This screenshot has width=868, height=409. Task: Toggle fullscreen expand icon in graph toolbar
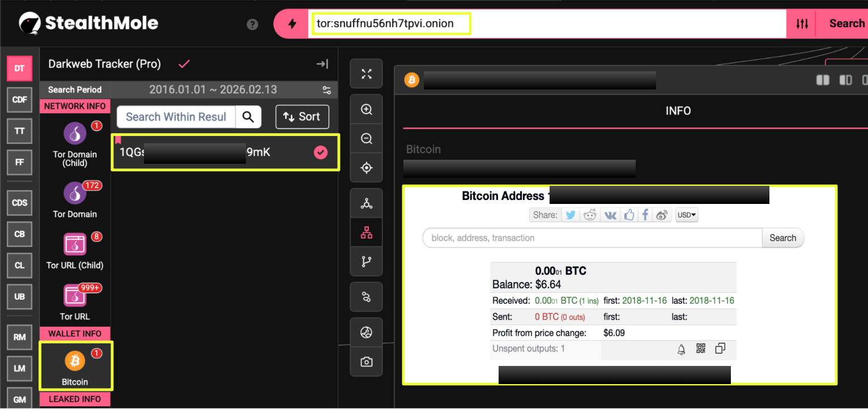tap(367, 74)
